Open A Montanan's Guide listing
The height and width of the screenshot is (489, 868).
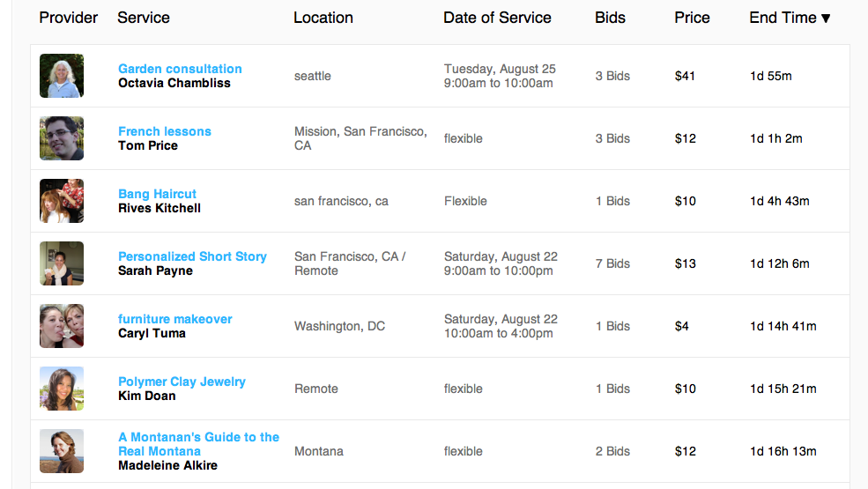(198, 444)
